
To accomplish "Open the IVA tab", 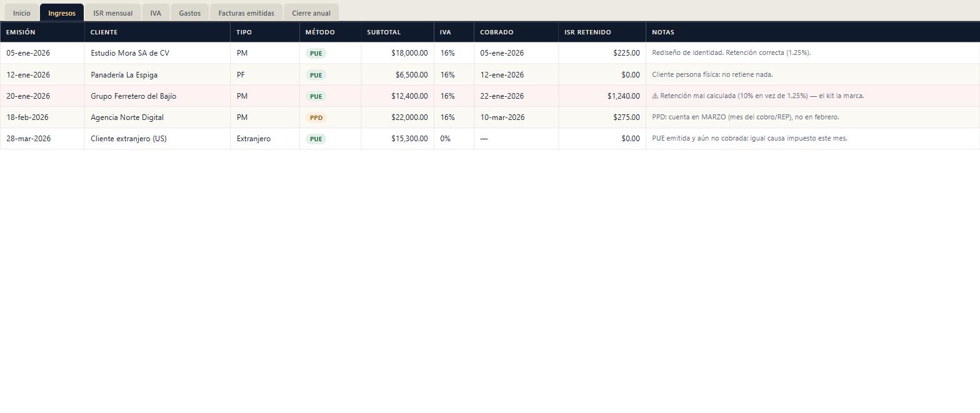I will pyautogui.click(x=156, y=12).
